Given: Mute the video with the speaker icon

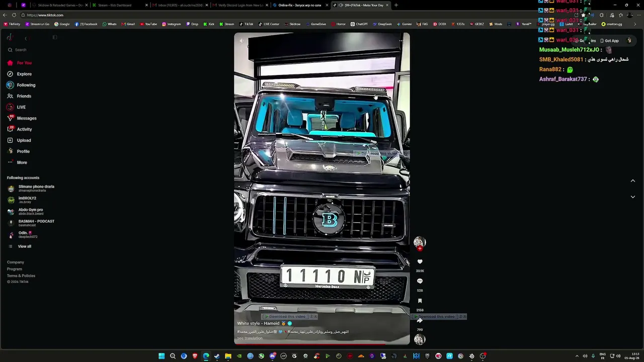Looking at the screenshot, I should point(242,41).
